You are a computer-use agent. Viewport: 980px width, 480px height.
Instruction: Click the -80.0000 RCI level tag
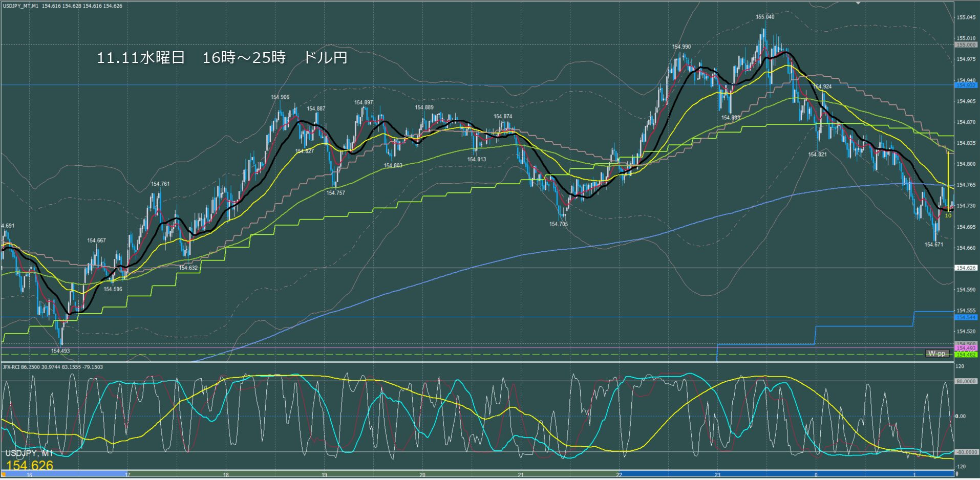coord(966,452)
